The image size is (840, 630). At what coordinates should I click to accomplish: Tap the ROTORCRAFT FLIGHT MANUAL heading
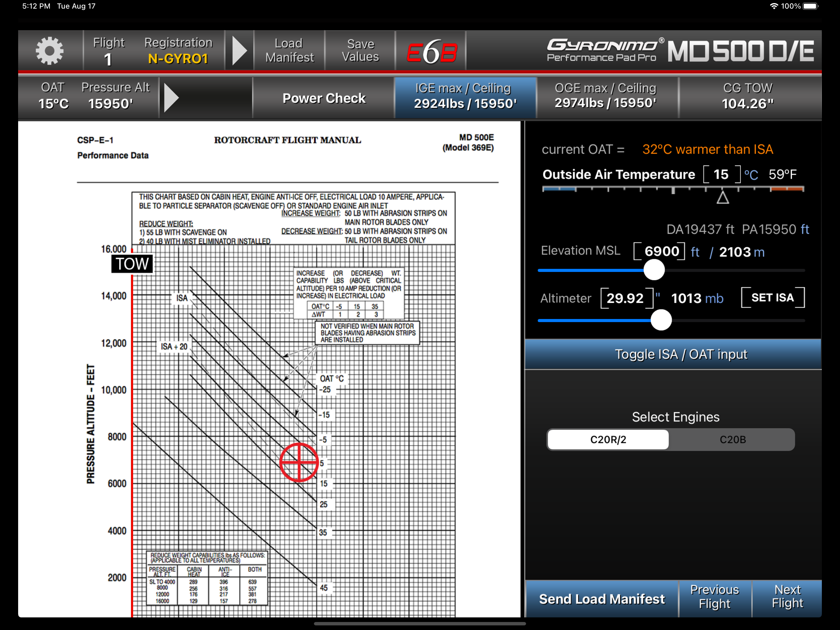pos(287,140)
